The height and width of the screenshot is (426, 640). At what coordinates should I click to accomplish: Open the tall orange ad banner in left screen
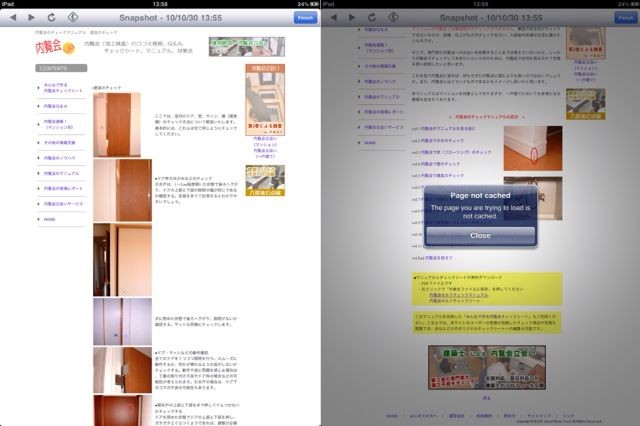[x=265, y=100]
